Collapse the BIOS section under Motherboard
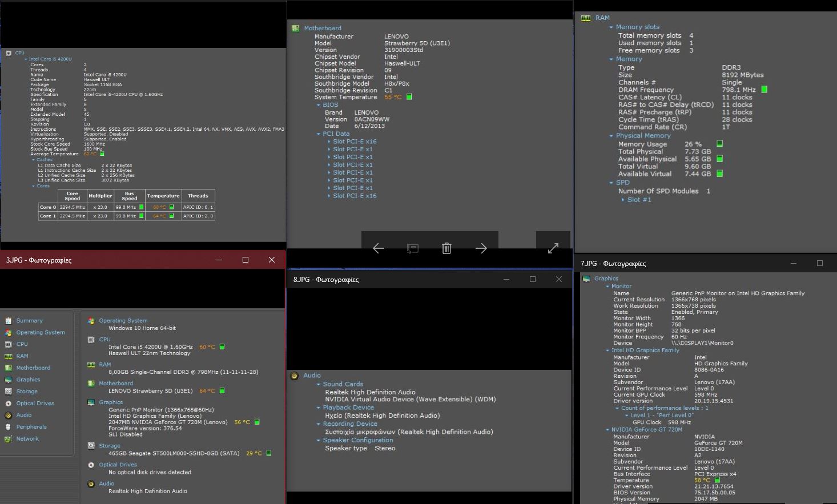Image resolution: width=837 pixels, height=504 pixels. (x=319, y=105)
